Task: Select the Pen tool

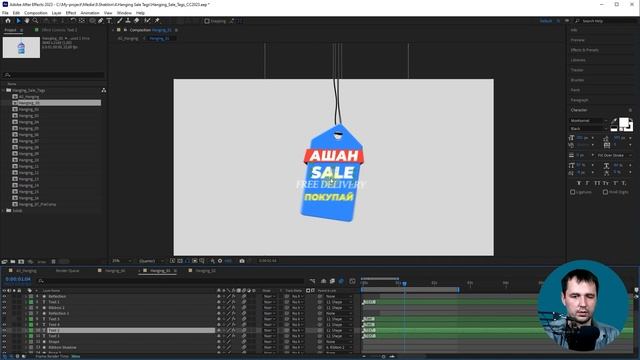Action: click(x=100, y=20)
